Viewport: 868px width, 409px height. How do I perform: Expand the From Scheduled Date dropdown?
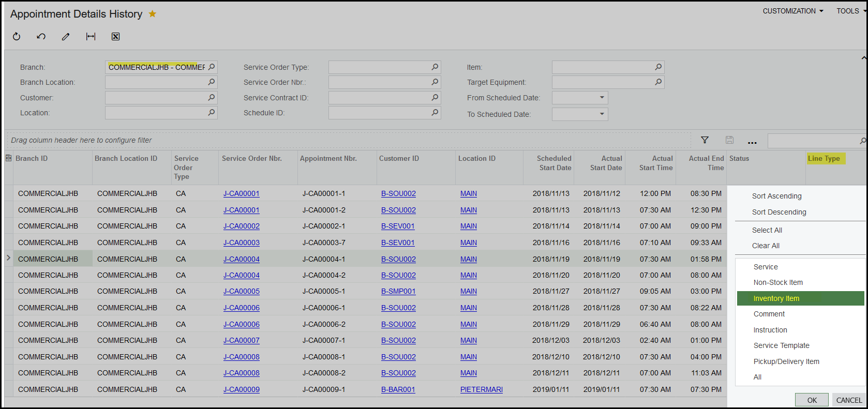(602, 98)
